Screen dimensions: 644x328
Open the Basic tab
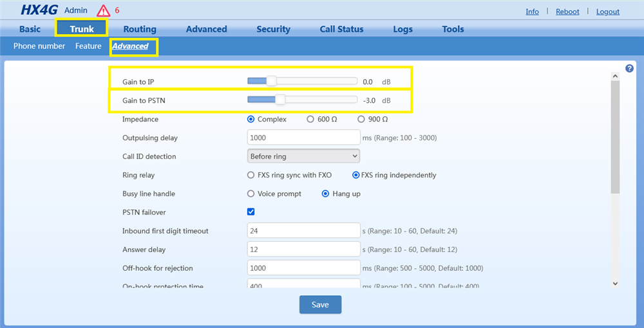30,29
